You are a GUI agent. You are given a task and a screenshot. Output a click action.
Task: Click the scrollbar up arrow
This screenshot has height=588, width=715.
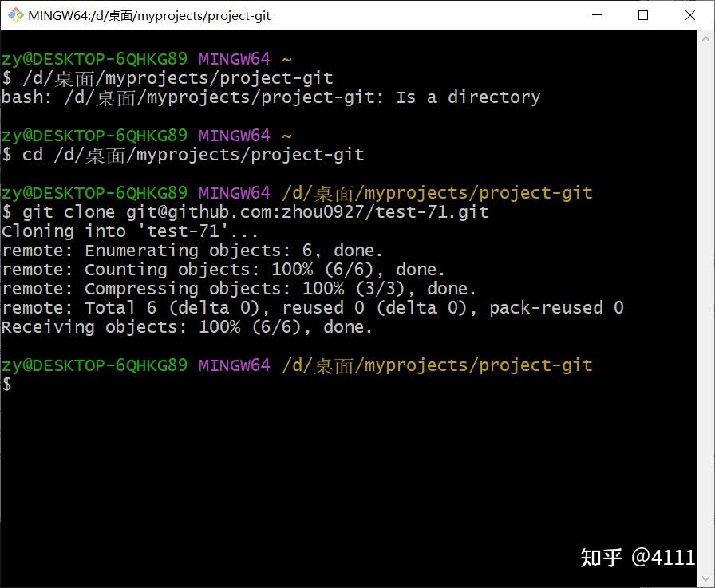click(x=705, y=37)
